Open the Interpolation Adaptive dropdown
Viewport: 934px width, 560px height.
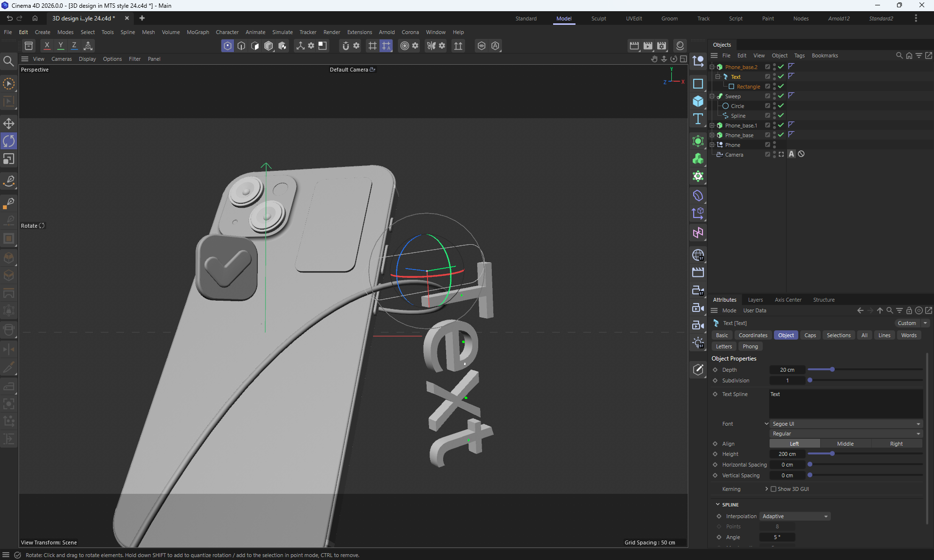(794, 516)
